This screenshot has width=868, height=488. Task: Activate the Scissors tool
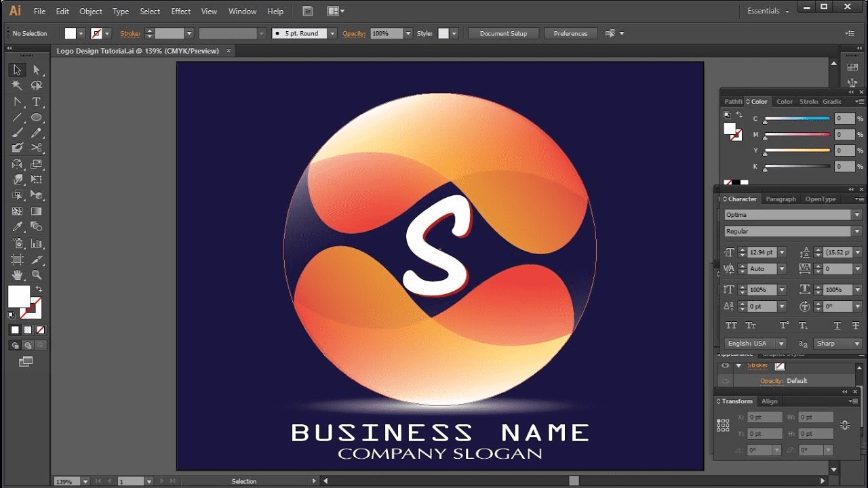37,148
